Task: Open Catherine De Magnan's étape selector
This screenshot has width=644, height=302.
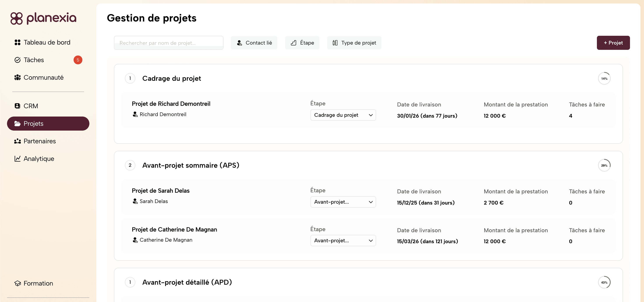Action: point(343,240)
